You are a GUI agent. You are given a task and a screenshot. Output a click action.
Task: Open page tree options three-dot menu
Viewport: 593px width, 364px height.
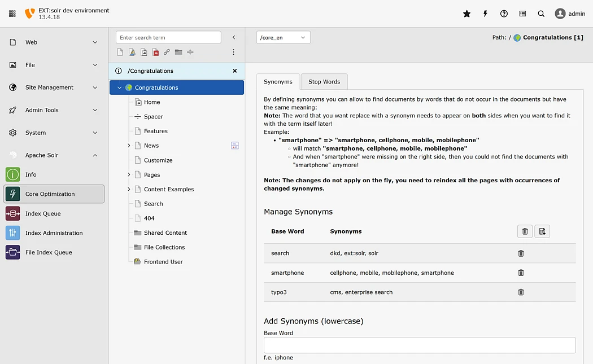234,52
